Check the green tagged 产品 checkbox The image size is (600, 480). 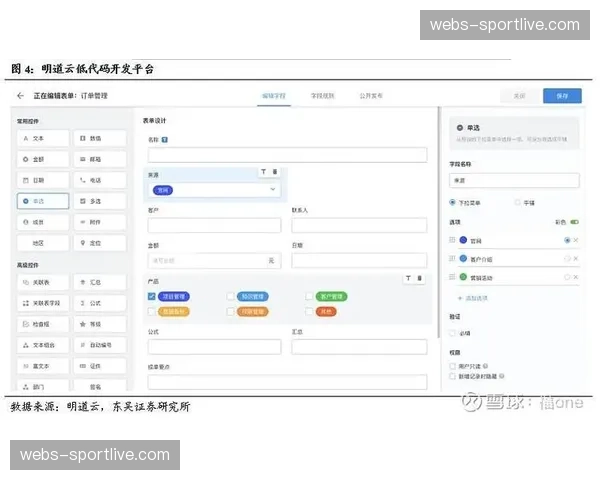tap(309, 296)
